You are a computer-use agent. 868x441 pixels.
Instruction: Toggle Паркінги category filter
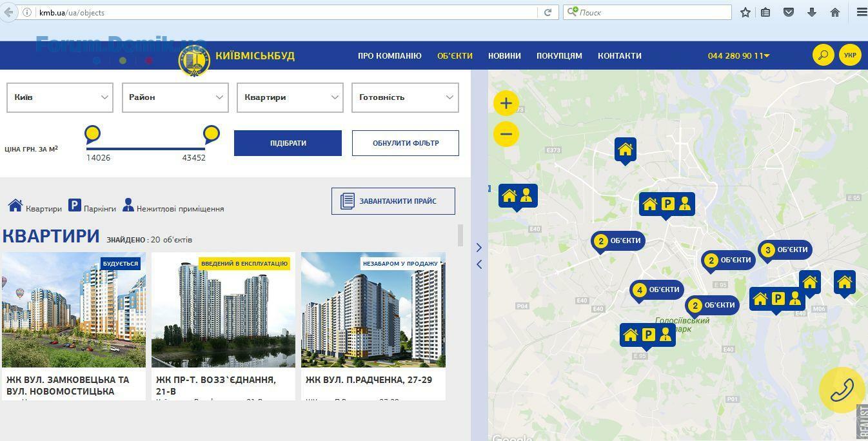[92, 207]
